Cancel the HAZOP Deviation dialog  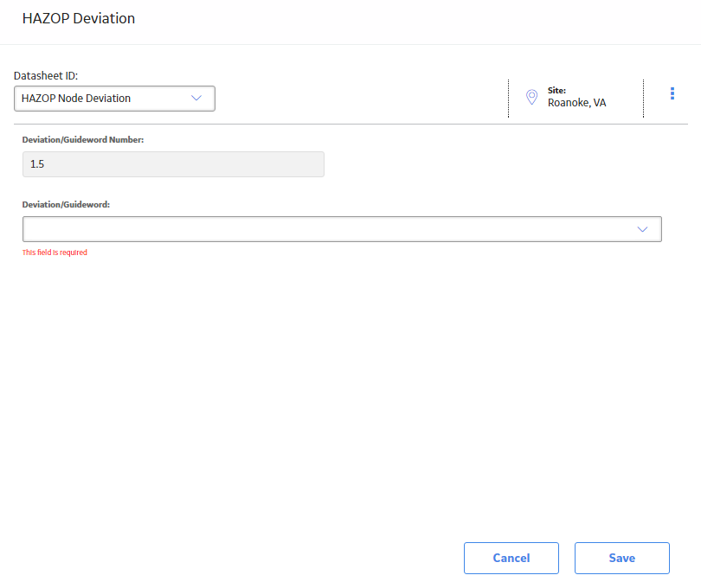click(x=511, y=558)
